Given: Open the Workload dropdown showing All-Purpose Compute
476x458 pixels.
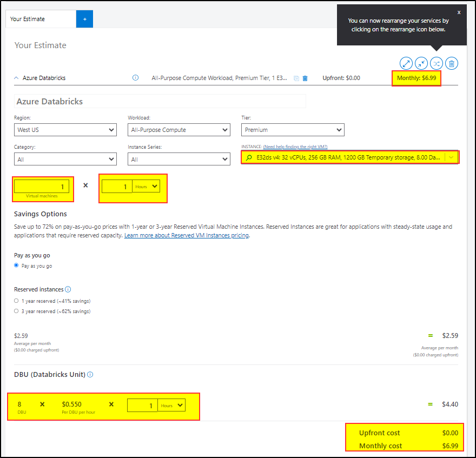Looking at the screenshot, I should pos(179,130).
